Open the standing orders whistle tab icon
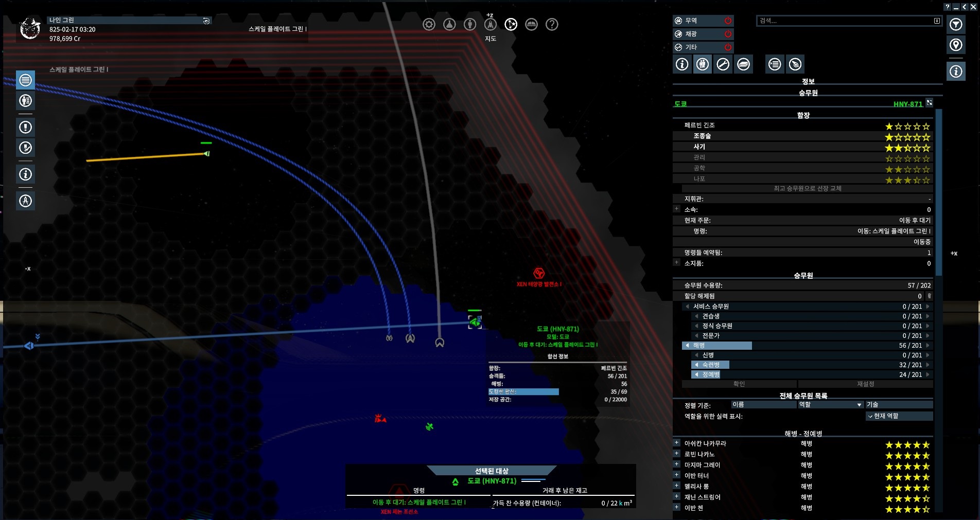 click(795, 64)
